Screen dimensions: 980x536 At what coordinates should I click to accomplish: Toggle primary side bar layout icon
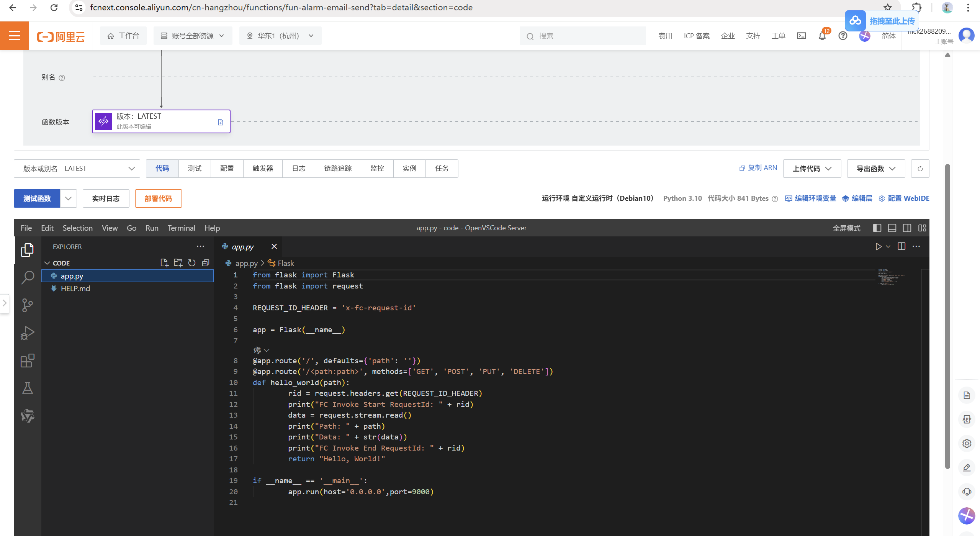[x=877, y=228]
